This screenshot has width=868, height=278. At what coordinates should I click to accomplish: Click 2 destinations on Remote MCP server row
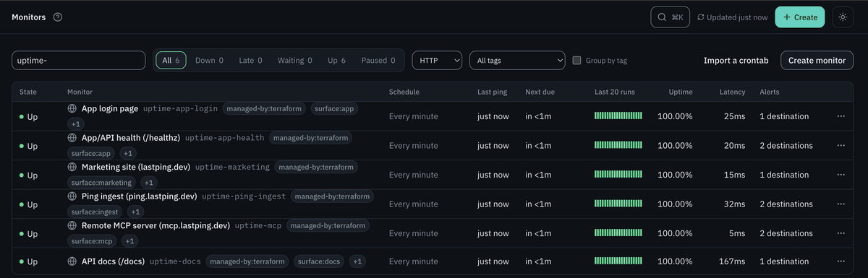(786, 233)
